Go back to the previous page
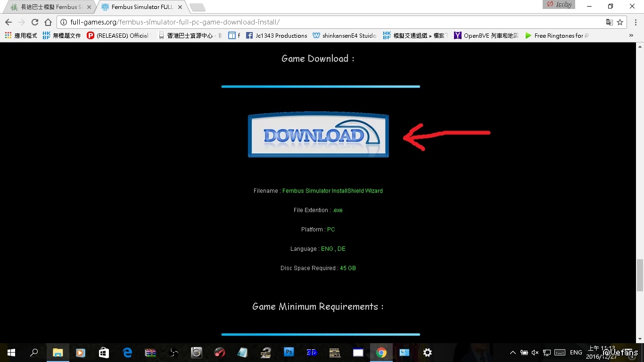Image resolution: width=644 pixels, height=362 pixels. pos(8,22)
